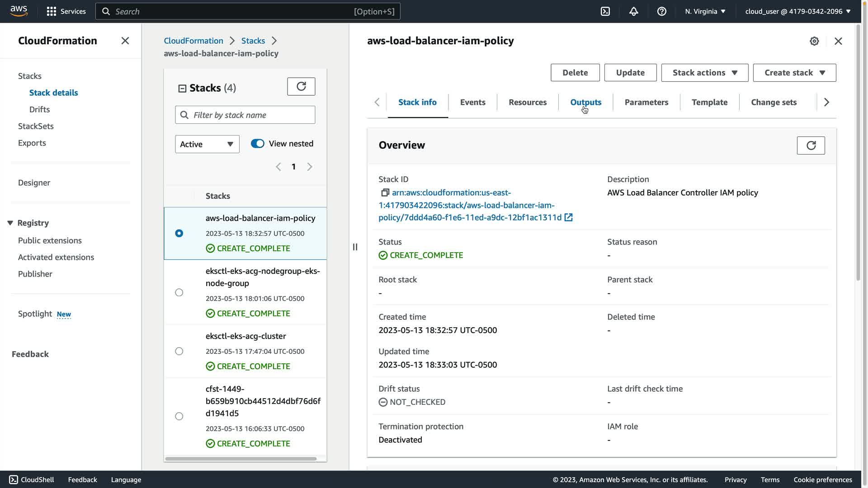Toggle the View nested switch
This screenshot has height=488, width=868.
[x=258, y=144]
